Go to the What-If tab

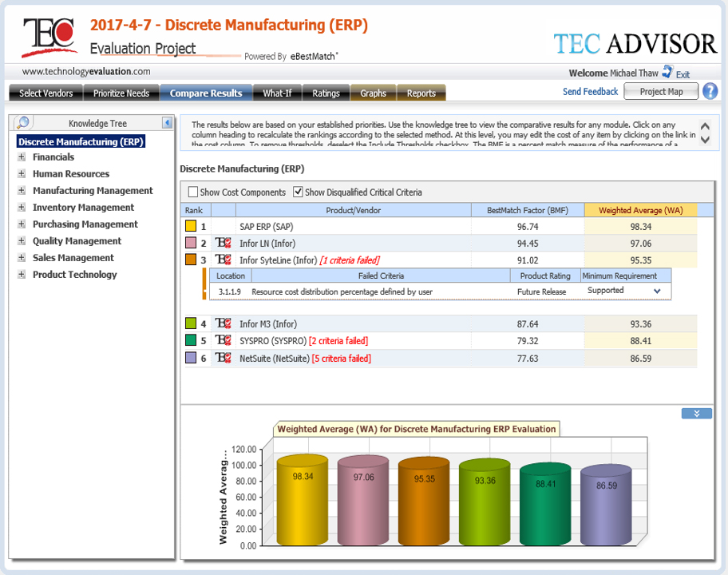point(277,93)
